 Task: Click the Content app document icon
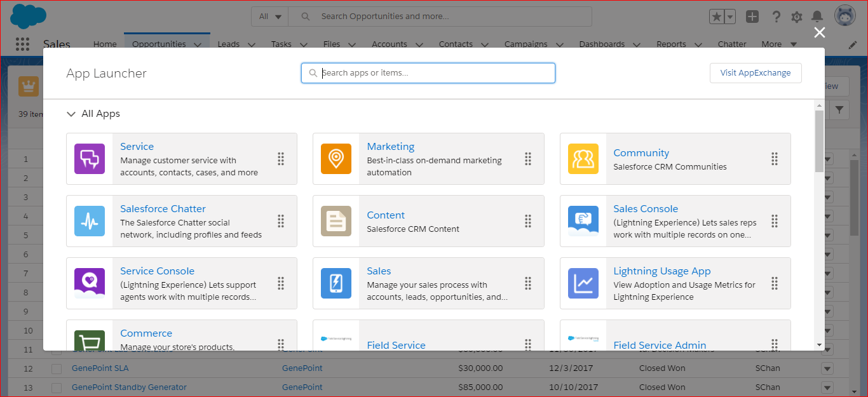point(336,221)
